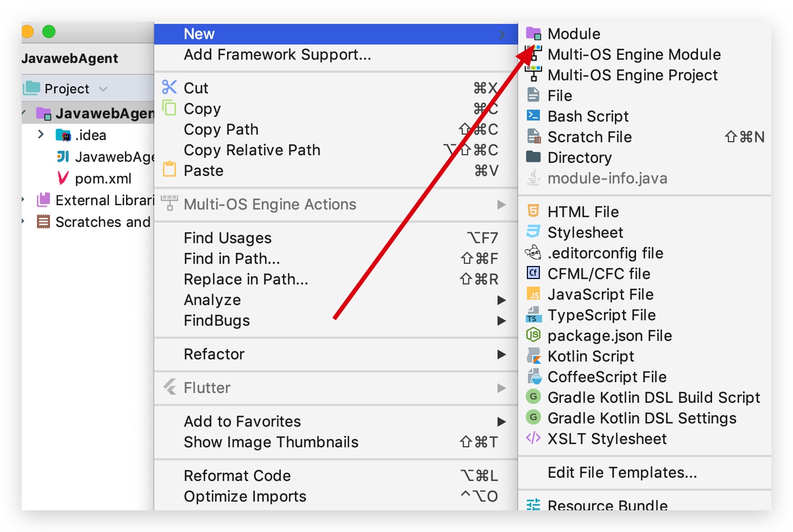The height and width of the screenshot is (532, 793).
Task: Click the Gradle Kotlin DSL Settings icon
Action: click(x=533, y=417)
